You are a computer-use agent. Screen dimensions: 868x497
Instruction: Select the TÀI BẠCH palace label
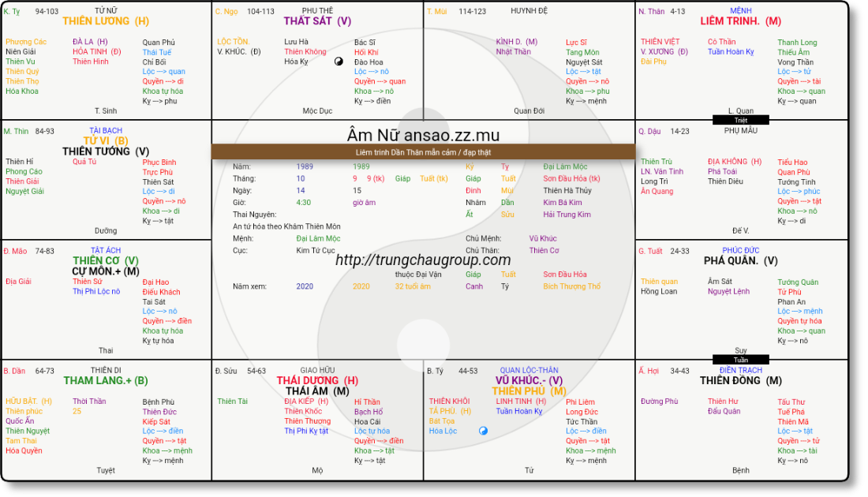pyautogui.click(x=106, y=131)
